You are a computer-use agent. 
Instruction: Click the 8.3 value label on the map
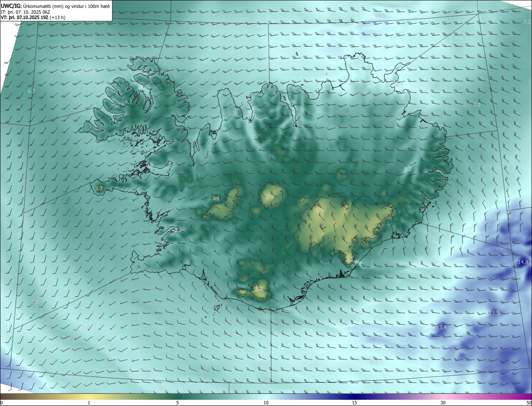pyautogui.click(x=408, y=169)
